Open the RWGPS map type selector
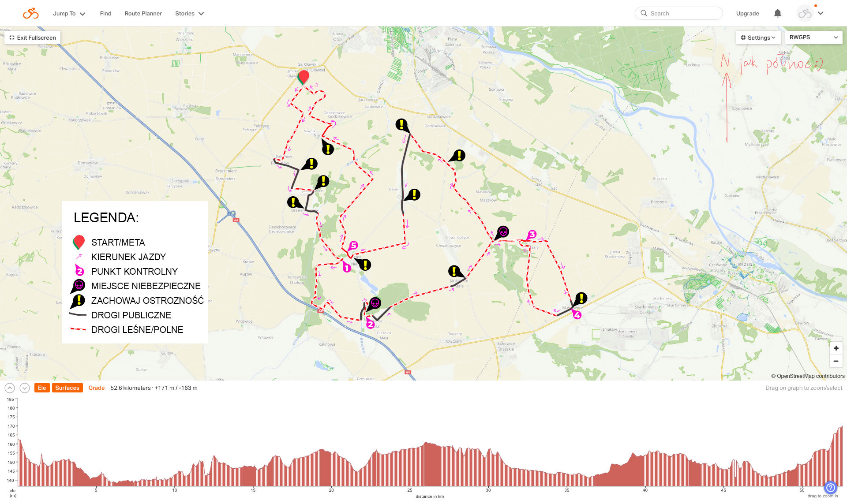847x504 pixels. [813, 37]
